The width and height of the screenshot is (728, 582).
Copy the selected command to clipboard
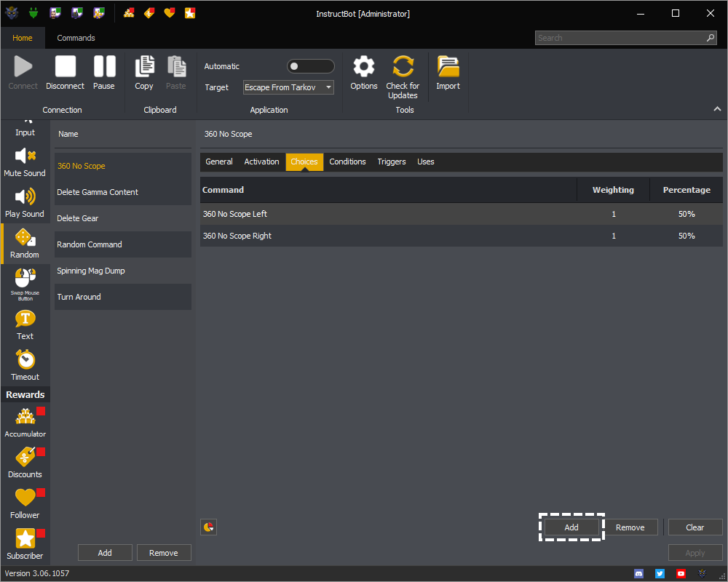(144, 73)
